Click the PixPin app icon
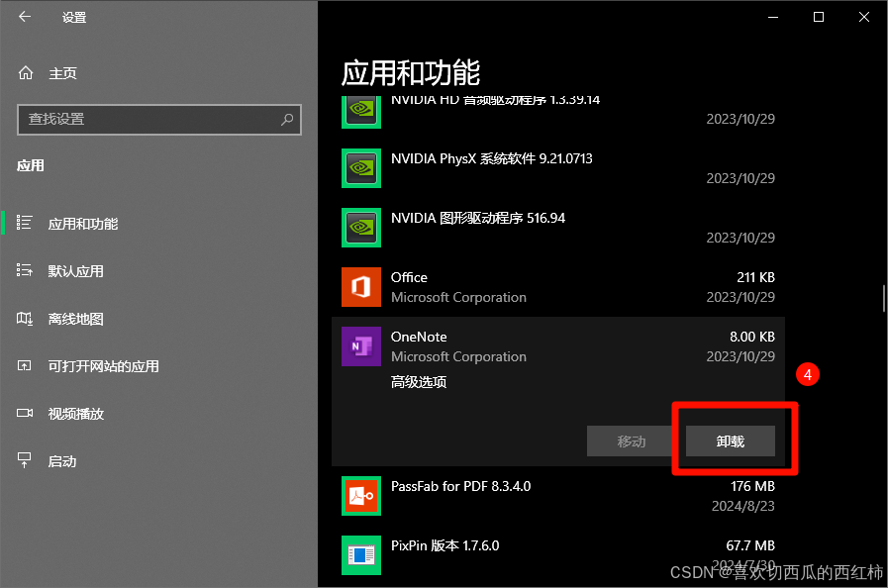 point(361,555)
